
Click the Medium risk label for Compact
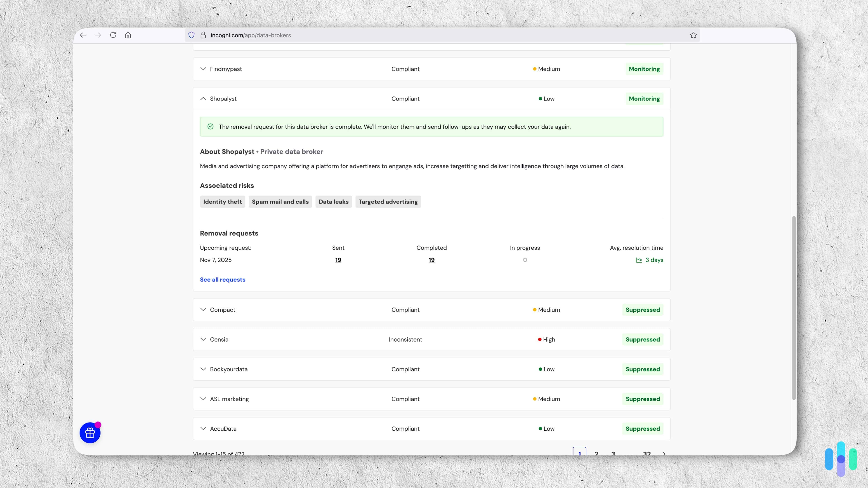pos(547,310)
